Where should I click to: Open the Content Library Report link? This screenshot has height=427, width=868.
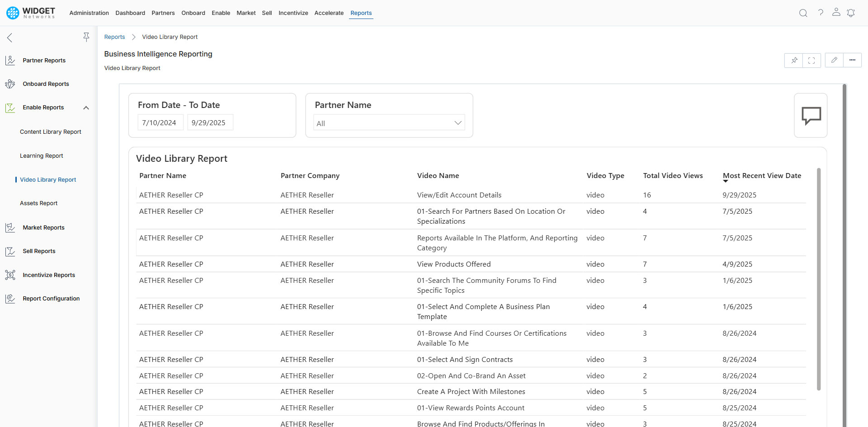click(51, 132)
